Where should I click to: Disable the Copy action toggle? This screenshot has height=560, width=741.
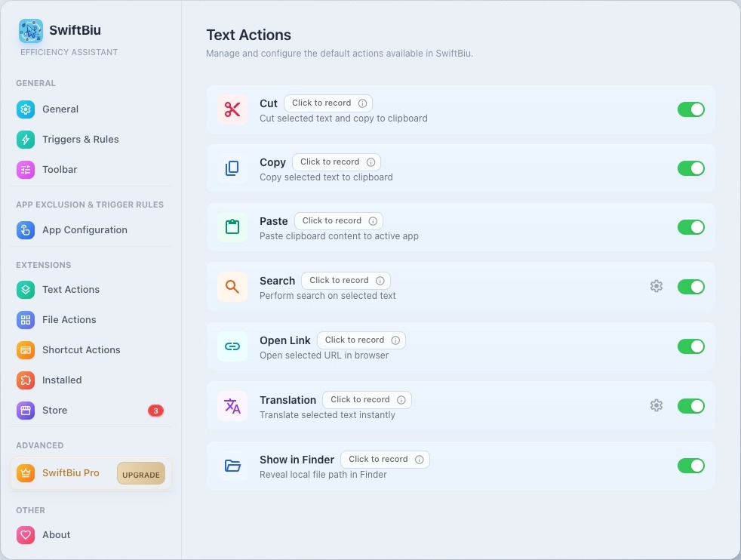pyautogui.click(x=691, y=168)
